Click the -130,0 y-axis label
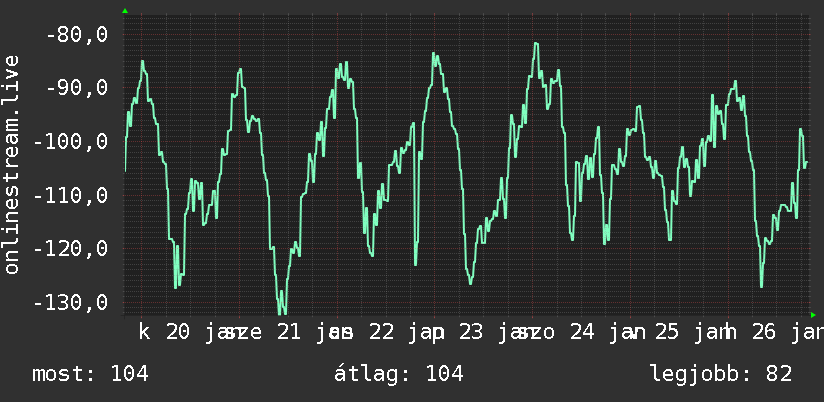824x402 pixels. coord(70,302)
